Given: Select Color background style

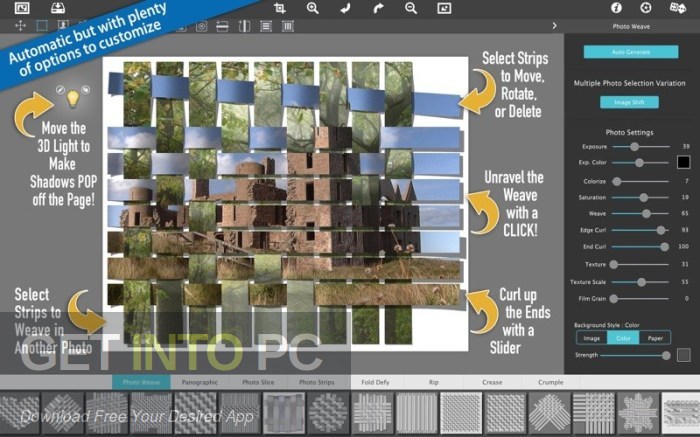Looking at the screenshot, I should [x=623, y=338].
